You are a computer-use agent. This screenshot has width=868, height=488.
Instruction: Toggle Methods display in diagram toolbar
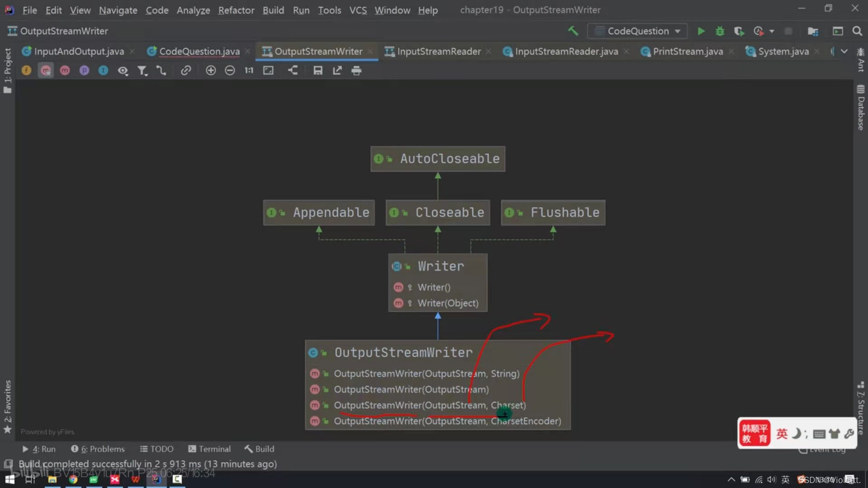tap(65, 70)
